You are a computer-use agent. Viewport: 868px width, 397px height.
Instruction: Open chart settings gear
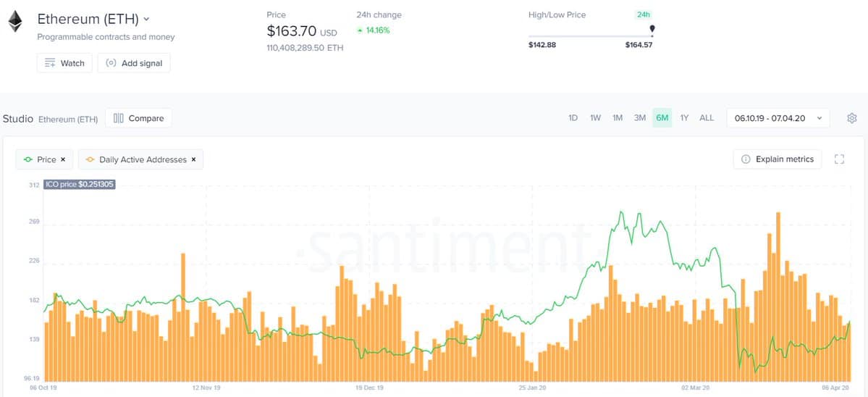click(852, 118)
